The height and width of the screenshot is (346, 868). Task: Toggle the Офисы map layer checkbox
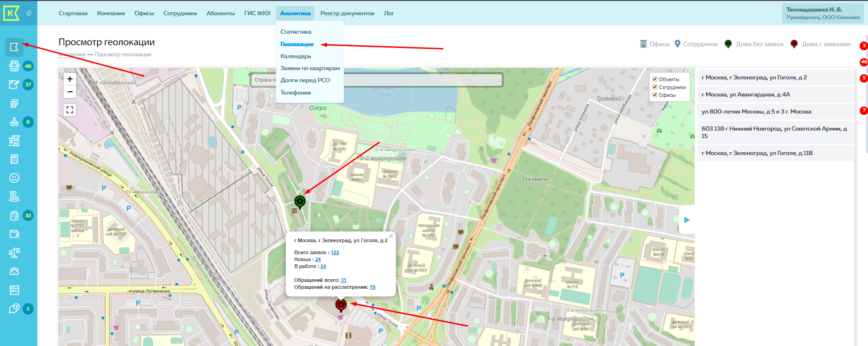tap(655, 95)
